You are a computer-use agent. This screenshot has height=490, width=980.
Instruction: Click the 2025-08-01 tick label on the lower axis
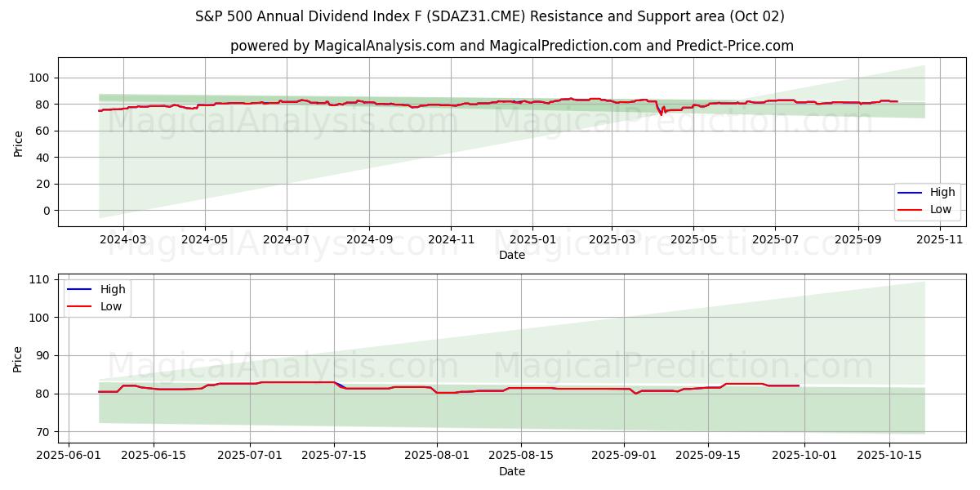click(x=436, y=456)
